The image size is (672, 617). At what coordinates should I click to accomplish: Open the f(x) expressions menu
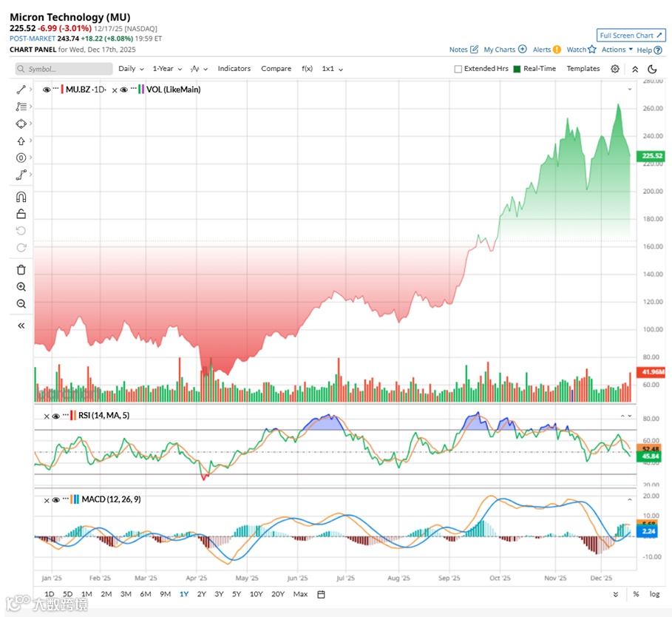[x=307, y=69]
